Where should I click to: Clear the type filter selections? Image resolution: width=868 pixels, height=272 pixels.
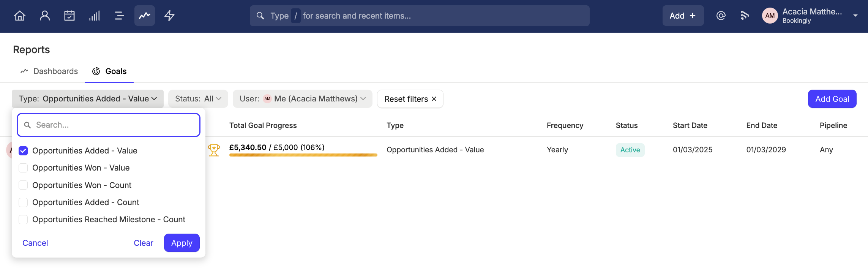[144, 243]
